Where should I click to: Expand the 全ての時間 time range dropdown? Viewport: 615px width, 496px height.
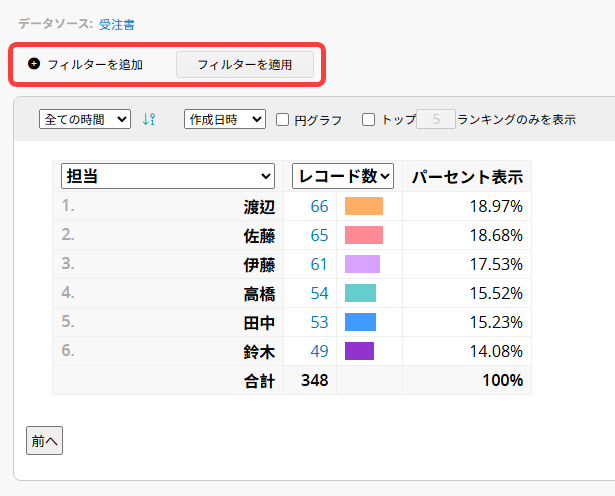pyautogui.click(x=85, y=119)
